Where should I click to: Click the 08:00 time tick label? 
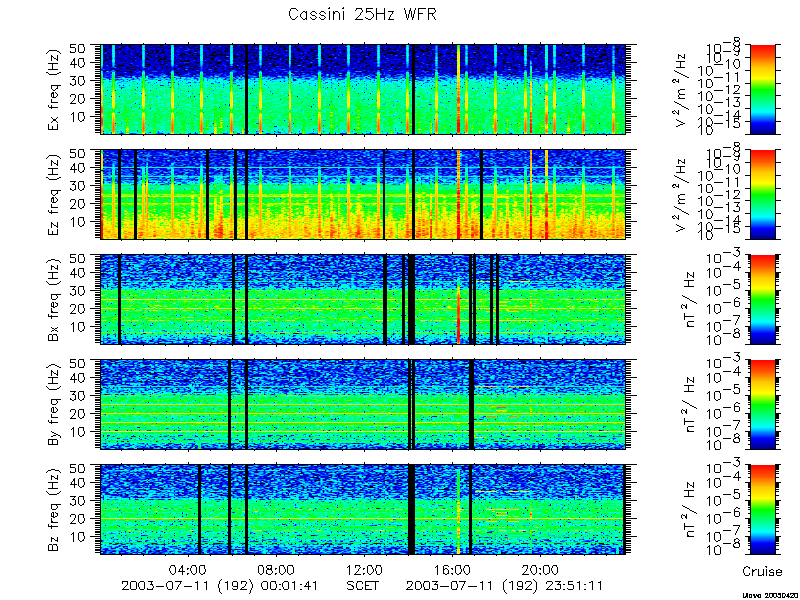276,569
